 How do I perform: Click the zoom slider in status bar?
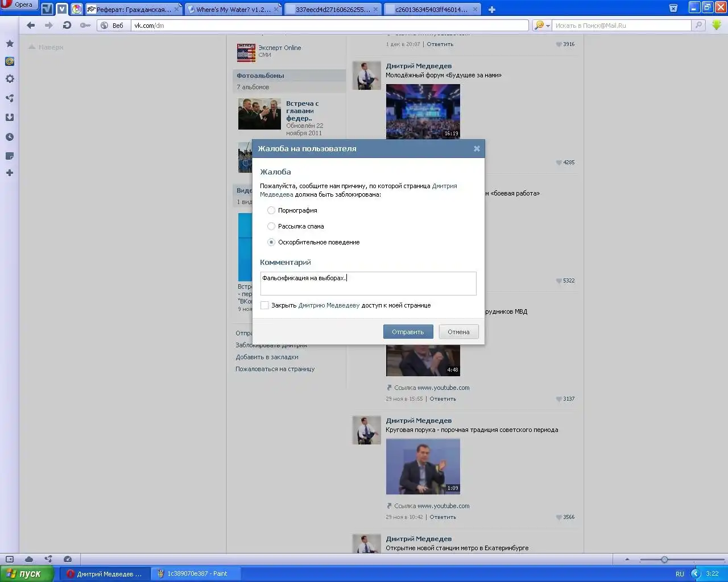coord(664,560)
